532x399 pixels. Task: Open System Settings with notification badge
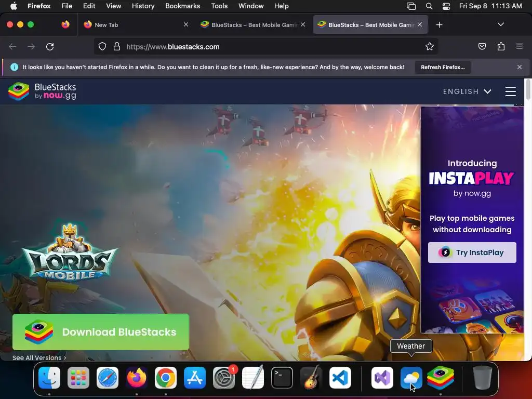pyautogui.click(x=224, y=378)
